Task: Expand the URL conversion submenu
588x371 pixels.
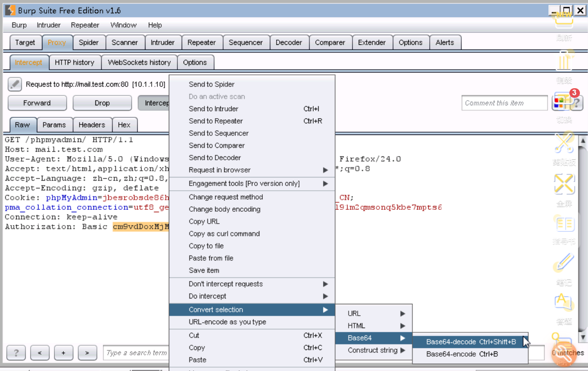Action: pos(374,313)
